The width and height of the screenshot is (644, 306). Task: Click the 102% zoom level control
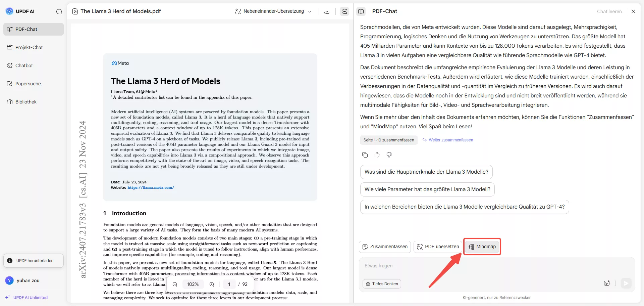point(193,284)
